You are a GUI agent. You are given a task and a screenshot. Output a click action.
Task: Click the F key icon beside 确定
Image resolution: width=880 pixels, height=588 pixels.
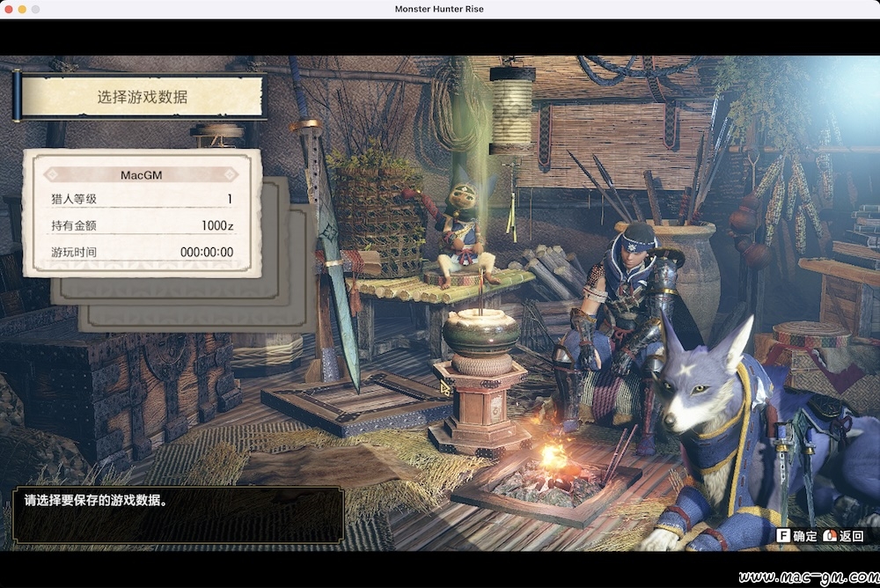[783, 536]
